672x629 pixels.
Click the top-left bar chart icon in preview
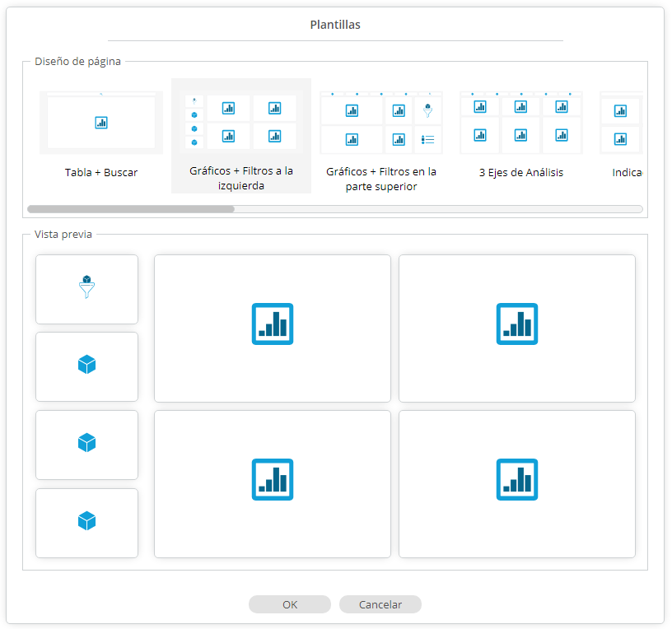coord(273,324)
